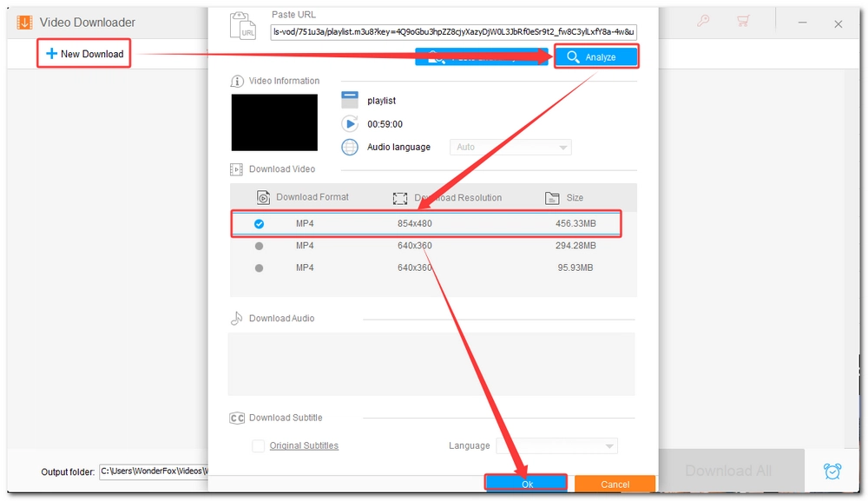The image size is (868, 501).
Task: Select the MP4 854x480 radio option
Action: (259, 224)
